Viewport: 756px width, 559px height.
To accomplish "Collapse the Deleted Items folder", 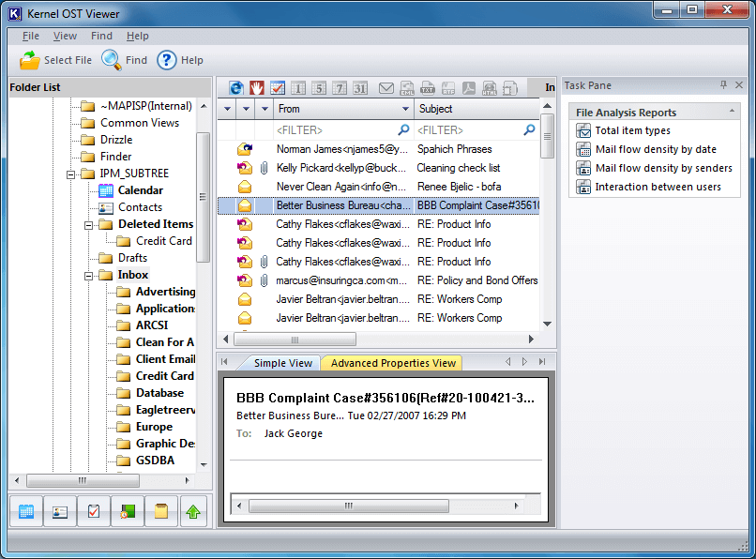I will 90,224.
